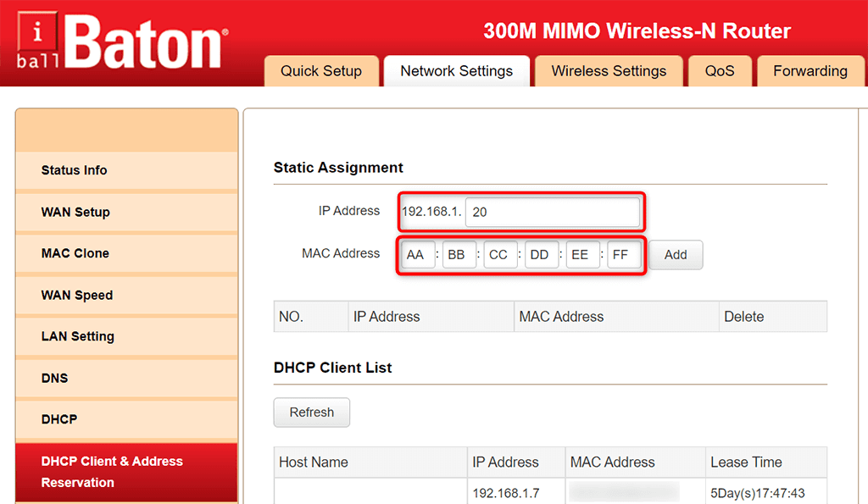Switch to Network Settings tab
This screenshot has height=504, width=868.
point(457,71)
